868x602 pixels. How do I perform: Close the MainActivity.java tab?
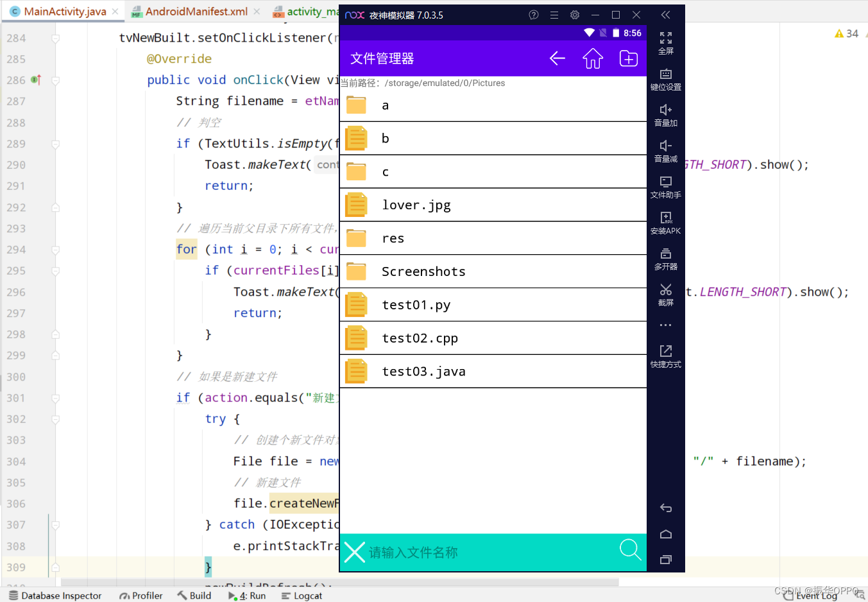pyautogui.click(x=115, y=12)
